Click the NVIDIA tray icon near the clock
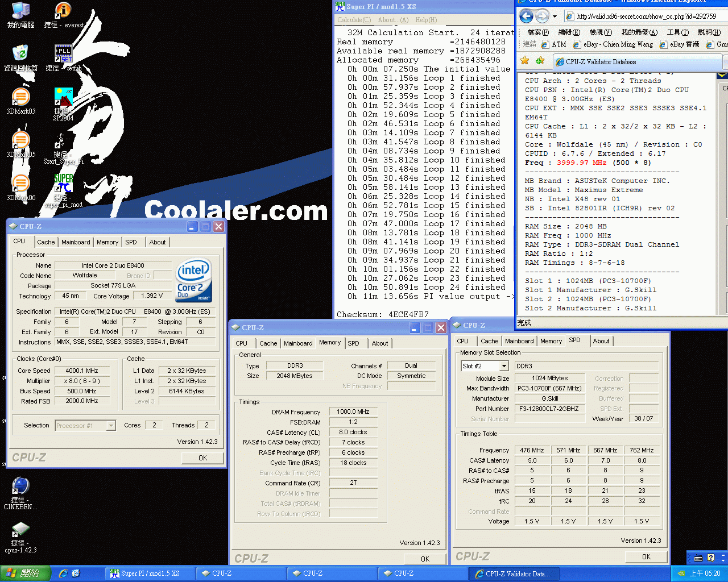 coord(681,573)
